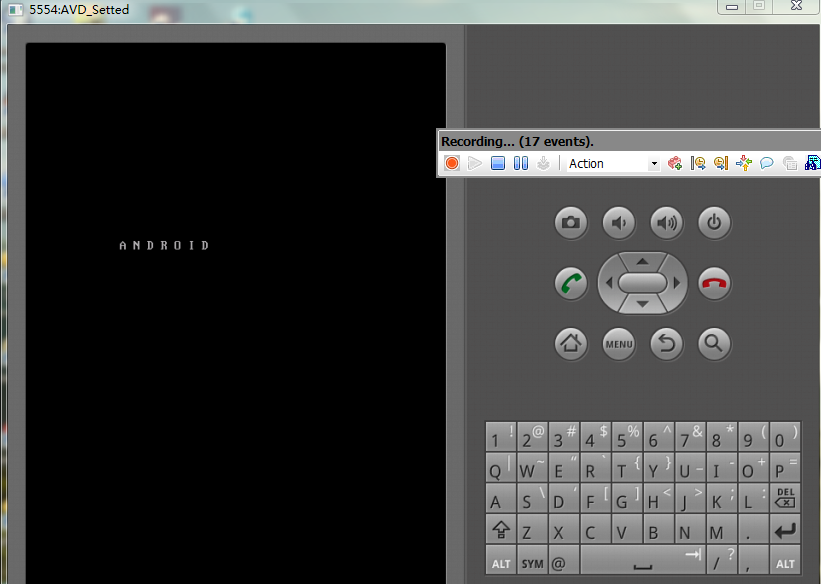Click the Z key on the keyboard
The width and height of the screenshot is (821, 584).
point(532,530)
